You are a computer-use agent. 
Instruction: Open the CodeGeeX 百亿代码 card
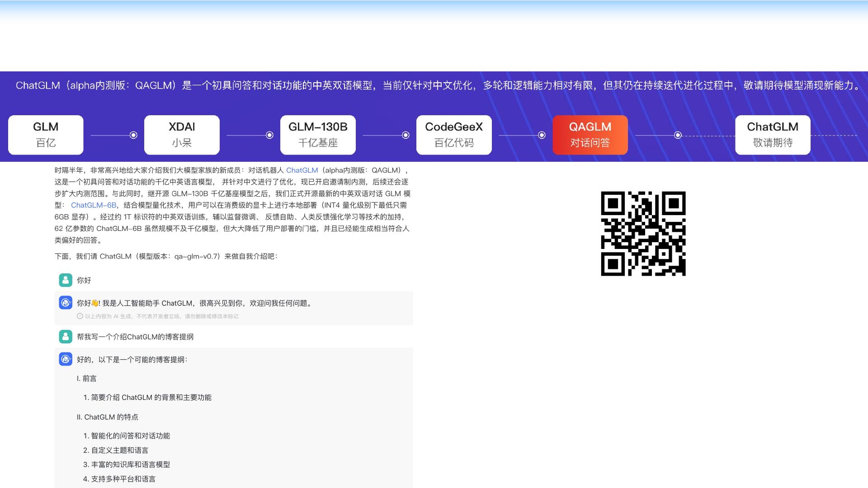454,135
